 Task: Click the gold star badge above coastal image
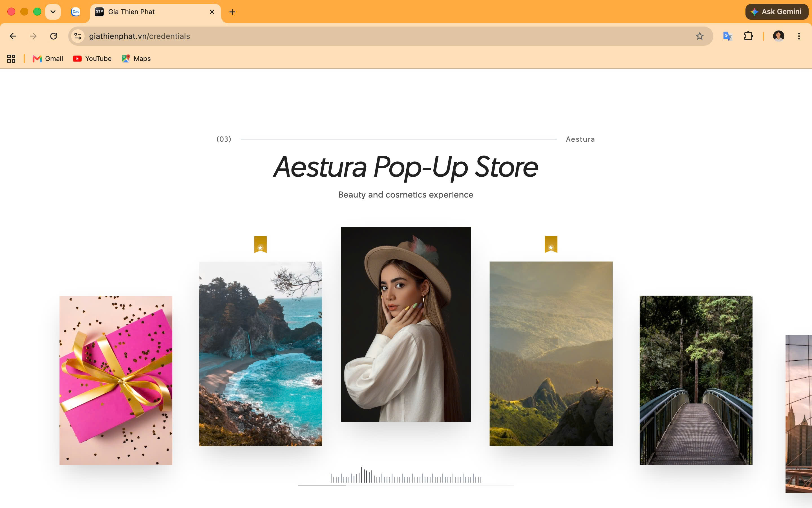tap(261, 244)
